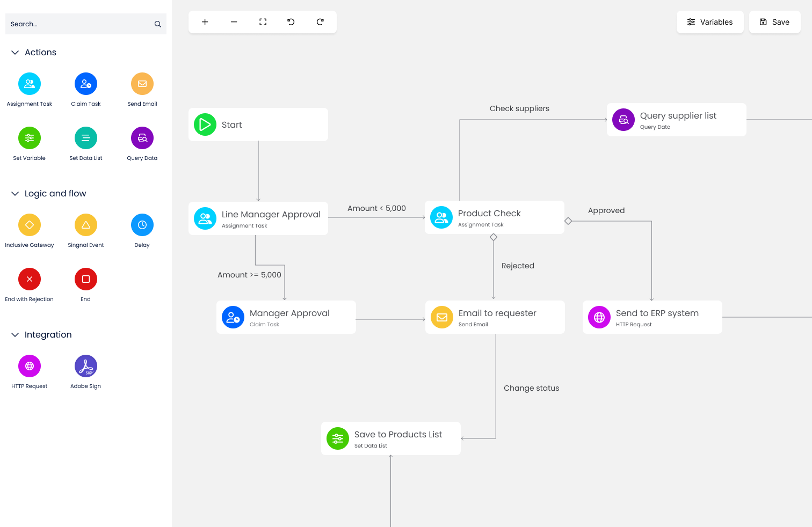Save the workflow
This screenshot has height=527, width=812.
[x=774, y=21]
